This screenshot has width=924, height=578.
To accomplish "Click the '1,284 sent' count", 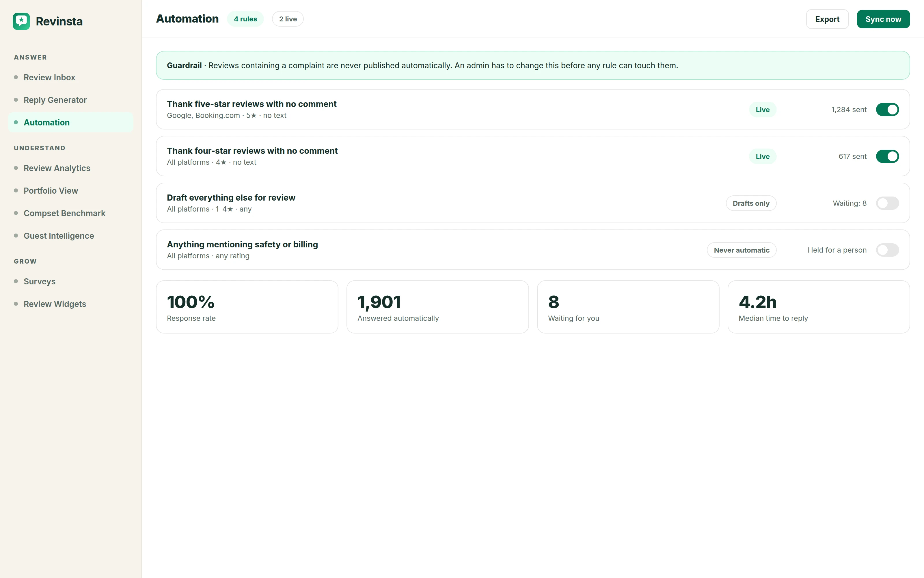I will [849, 110].
